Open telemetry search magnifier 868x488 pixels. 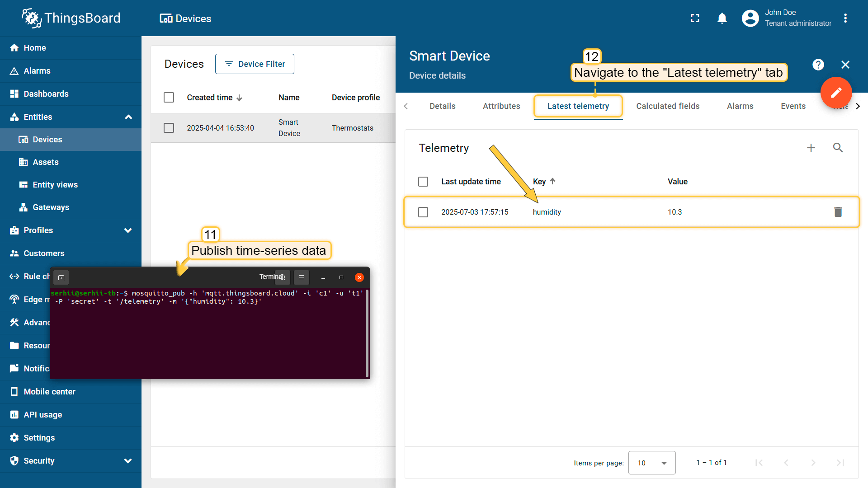tap(838, 148)
